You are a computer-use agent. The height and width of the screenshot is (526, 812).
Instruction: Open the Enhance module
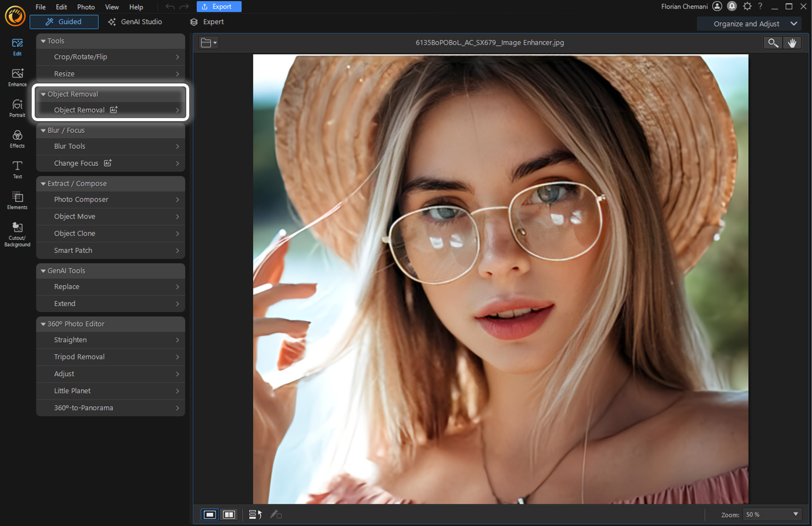click(17, 77)
